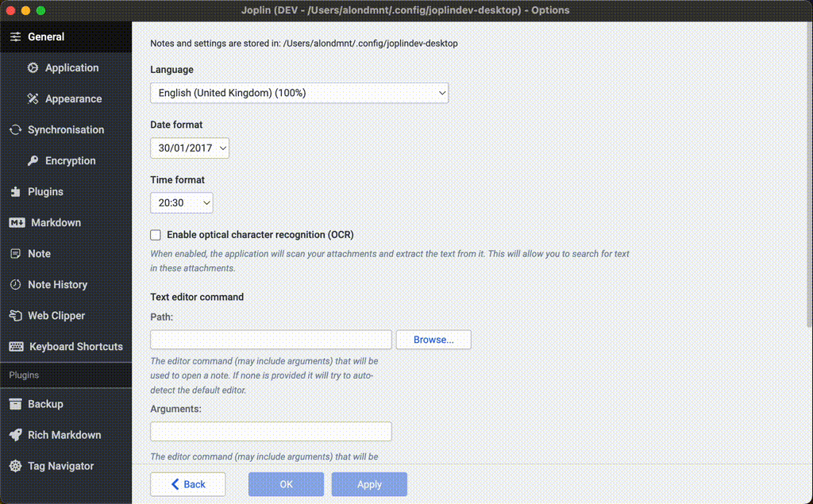Open Keyboard Shortcuts settings
The height and width of the screenshot is (504, 813).
pyautogui.click(x=66, y=346)
